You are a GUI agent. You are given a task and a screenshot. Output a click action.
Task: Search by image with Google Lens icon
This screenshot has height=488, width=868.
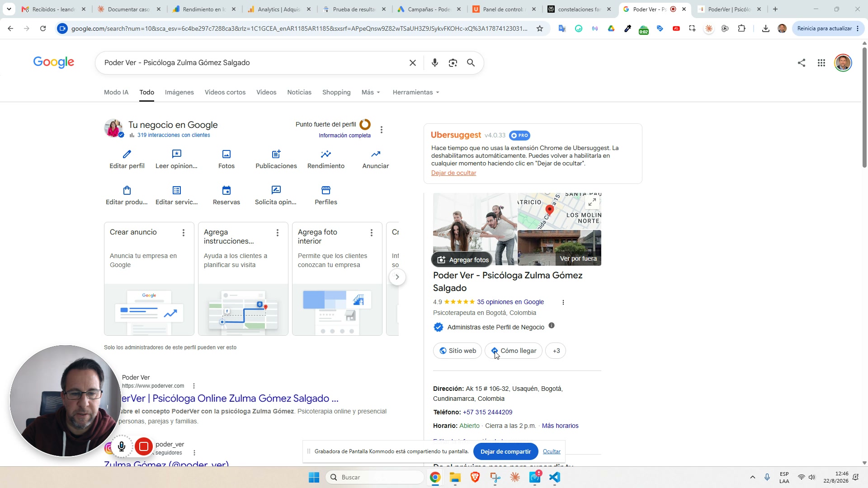click(x=453, y=63)
